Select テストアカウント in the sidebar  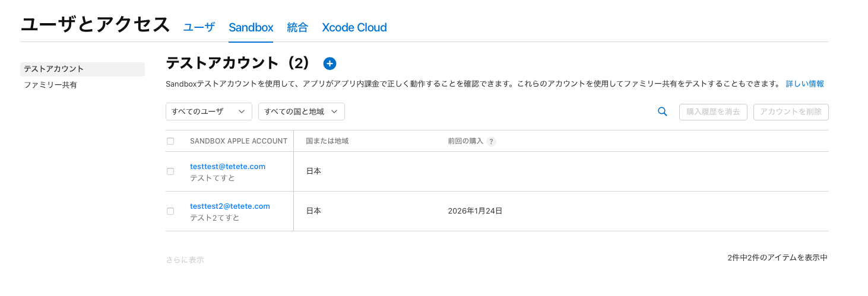[x=54, y=69]
